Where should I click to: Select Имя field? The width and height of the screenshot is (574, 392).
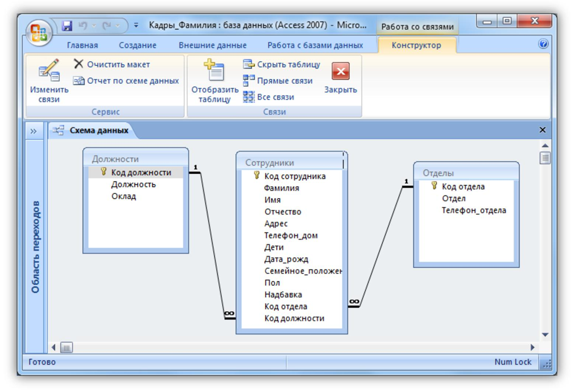coord(292,200)
